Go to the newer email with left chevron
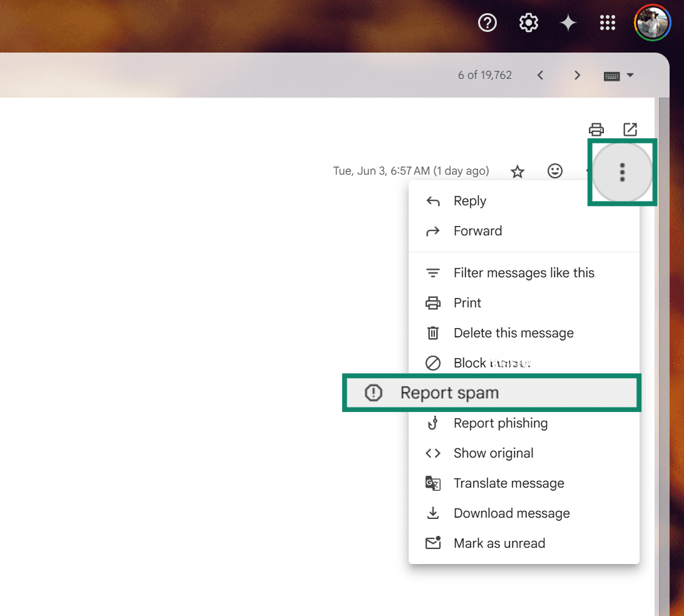 [540, 74]
